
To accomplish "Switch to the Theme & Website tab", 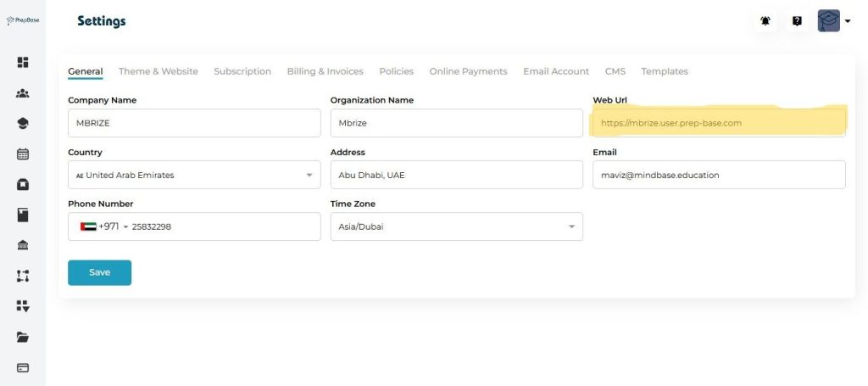I will coord(158,71).
